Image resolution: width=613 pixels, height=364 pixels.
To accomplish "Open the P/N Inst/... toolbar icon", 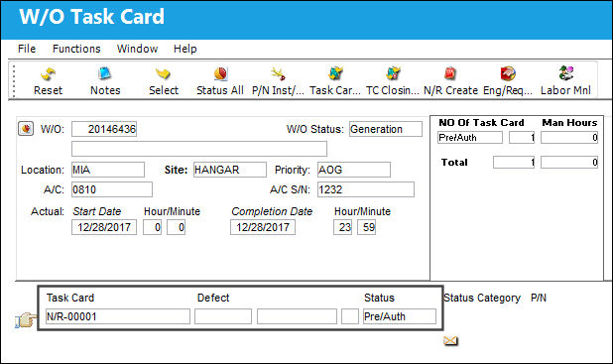I will (x=278, y=80).
